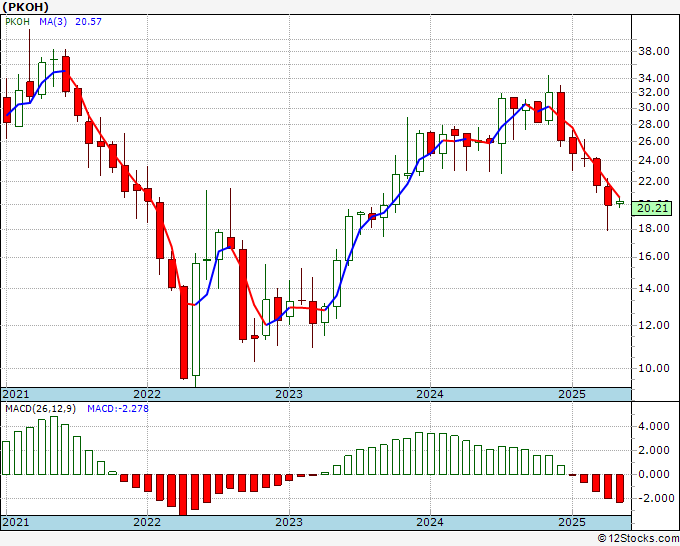Click the latest red MACD bar at -2.278

(620, 488)
